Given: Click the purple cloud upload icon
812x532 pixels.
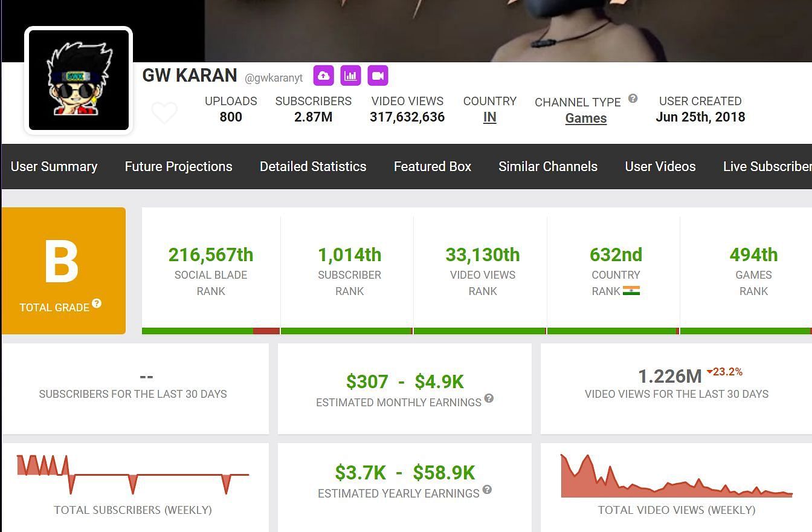Looking at the screenshot, I should (x=323, y=76).
